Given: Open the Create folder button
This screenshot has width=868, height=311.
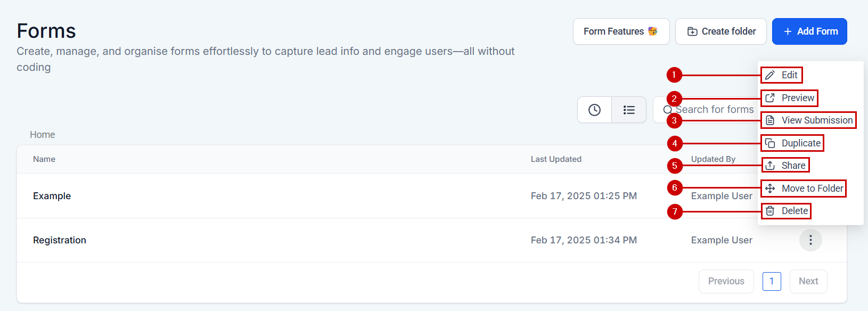Looking at the screenshot, I should [x=721, y=31].
